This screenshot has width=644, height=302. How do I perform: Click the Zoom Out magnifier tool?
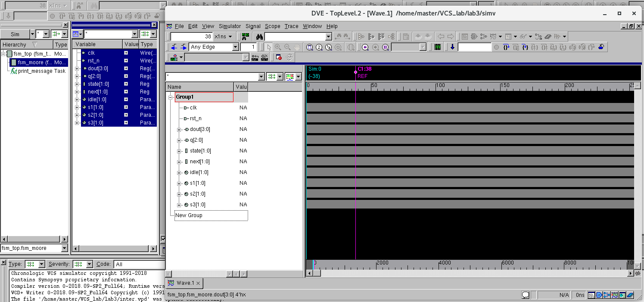287,47
